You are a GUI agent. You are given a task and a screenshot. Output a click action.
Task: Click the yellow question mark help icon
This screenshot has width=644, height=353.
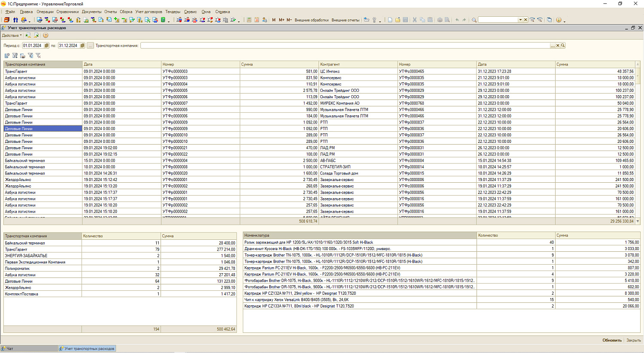coord(46,35)
